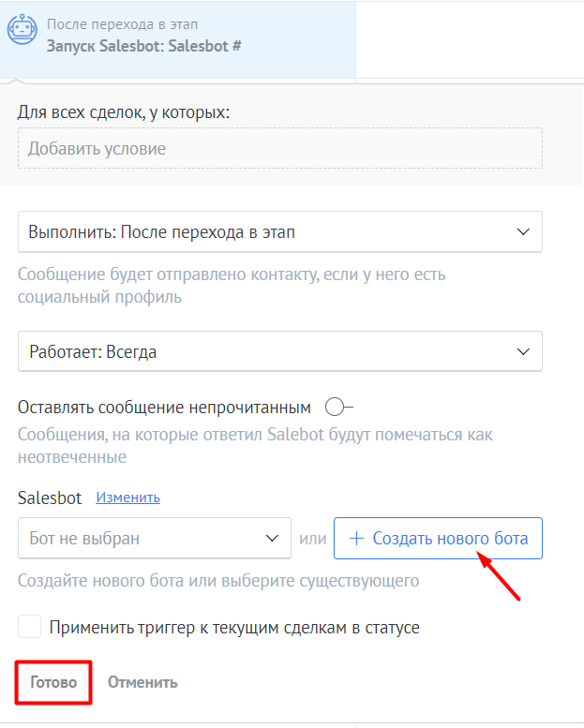The height and width of the screenshot is (728, 584).
Task: Click the "Оставлять сообщение непрочитанным" label text
Action: [x=164, y=408]
